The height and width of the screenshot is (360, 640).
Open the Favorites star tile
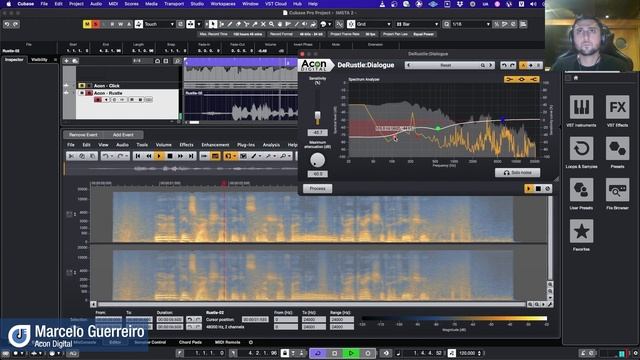point(581,231)
